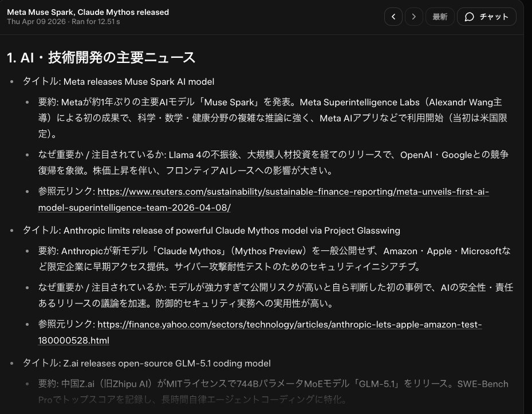Click the run date Thu Apr 09 2026

click(x=36, y=22)
